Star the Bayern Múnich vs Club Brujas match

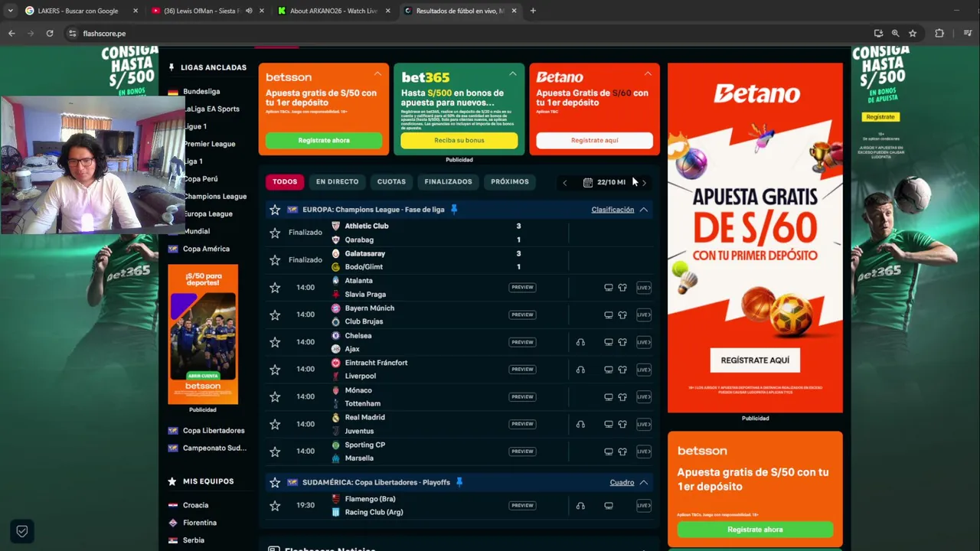(x=275, y=315)
